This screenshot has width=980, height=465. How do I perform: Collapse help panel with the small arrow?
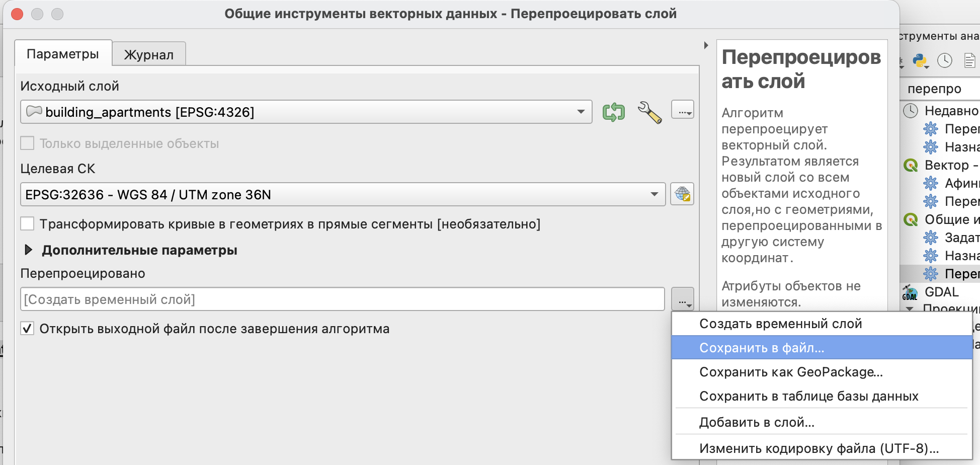[x=706, y=45]
